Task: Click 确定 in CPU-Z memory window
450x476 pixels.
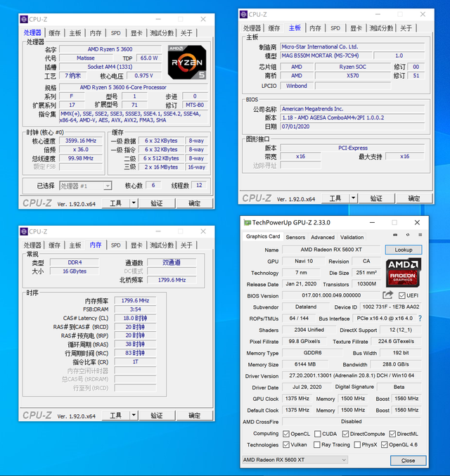Action: (x=194, y=416)
